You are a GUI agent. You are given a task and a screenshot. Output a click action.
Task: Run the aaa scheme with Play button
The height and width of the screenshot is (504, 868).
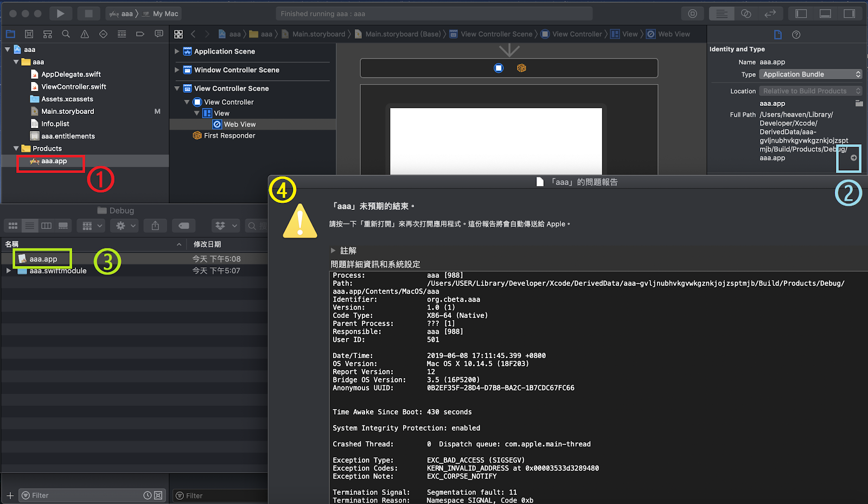[61, 14]
